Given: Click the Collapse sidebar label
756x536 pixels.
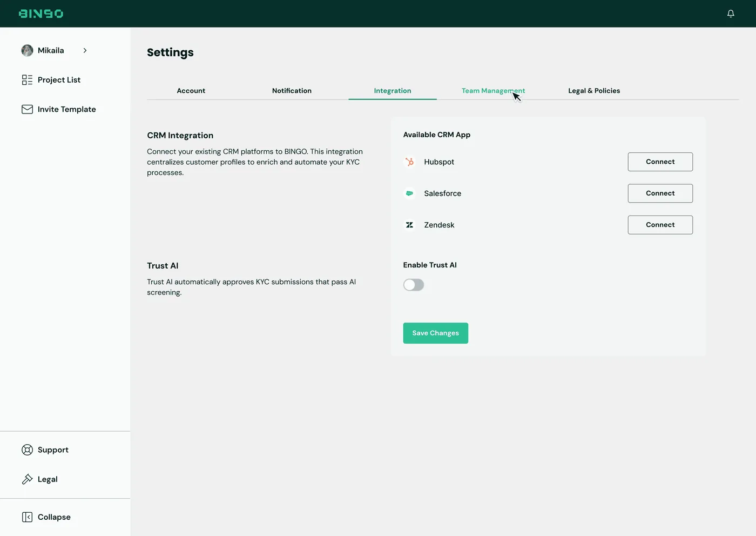Looking at the screenshot, I should [x=54, y=517].
